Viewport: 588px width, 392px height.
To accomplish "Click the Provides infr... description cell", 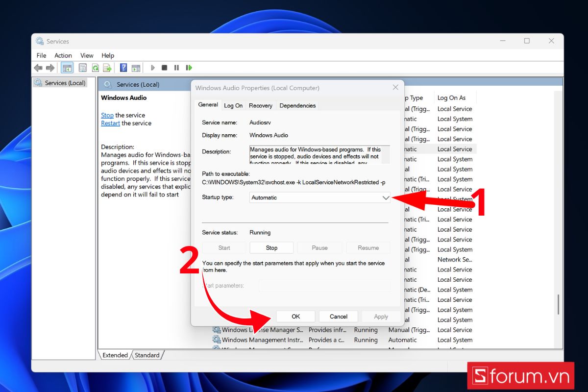I will tap(328, 330).
